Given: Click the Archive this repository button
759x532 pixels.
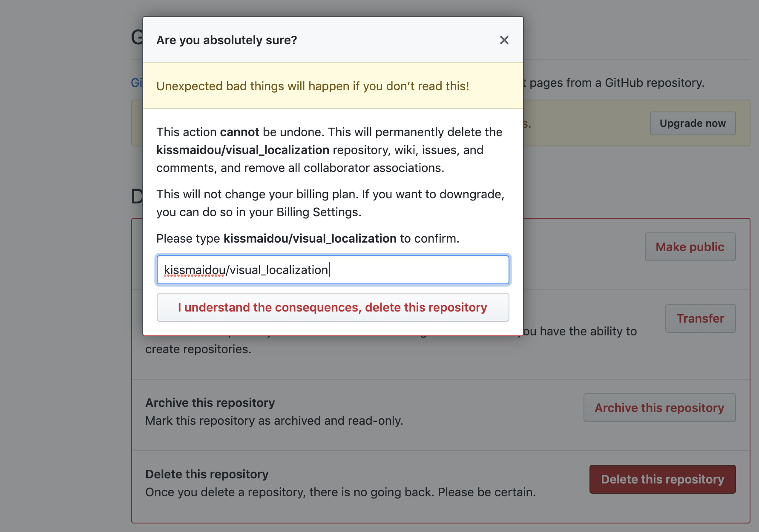Looking at the screenshot, I should click(659, 408).
